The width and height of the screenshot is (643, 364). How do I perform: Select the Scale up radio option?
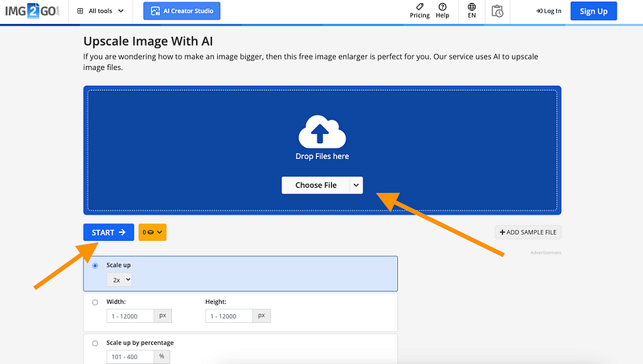96,265
